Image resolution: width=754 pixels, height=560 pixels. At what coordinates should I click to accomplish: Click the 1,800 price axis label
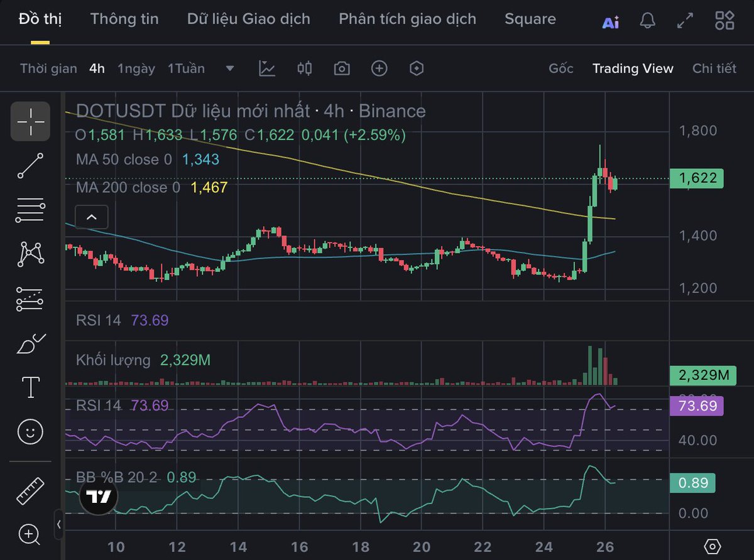point(698,131)
